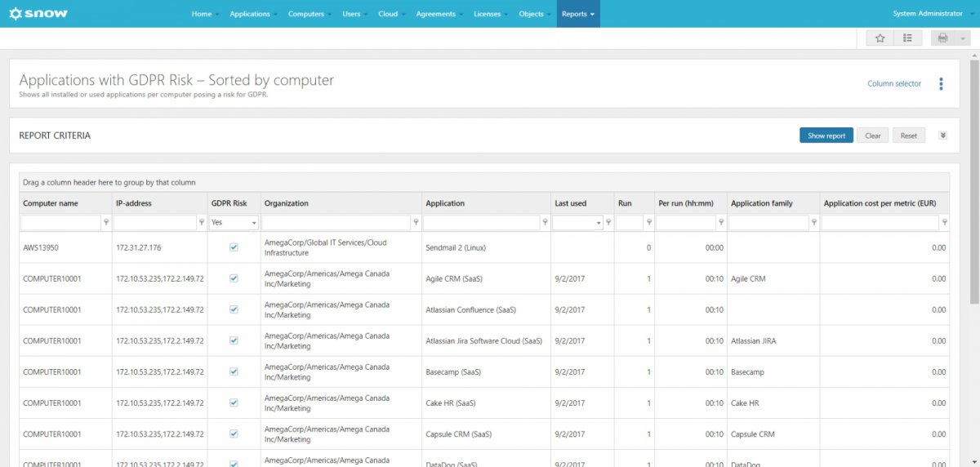Sort by Application cost per metric header
Screen dimensions: 980x467
885,203
